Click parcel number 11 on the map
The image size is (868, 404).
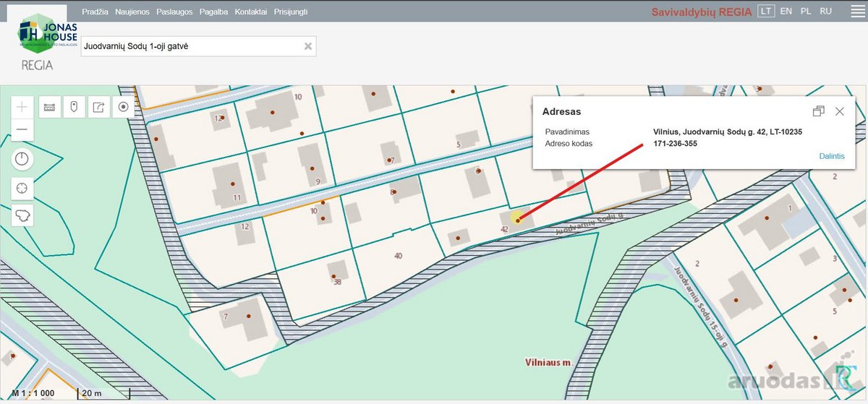coord(237,197)
